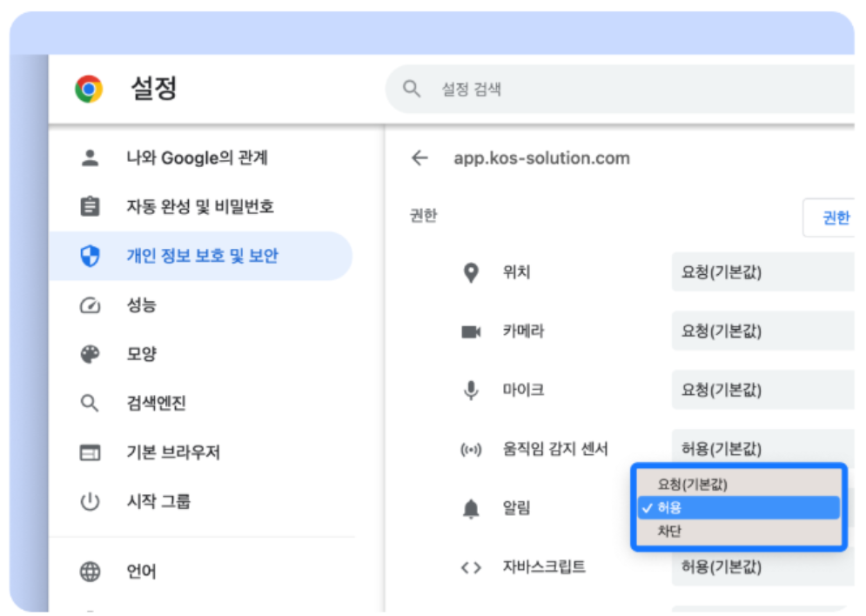Open the 위치 permission dropdown
The height and width of the screenshot is (616, 866).
click(762, 273)
